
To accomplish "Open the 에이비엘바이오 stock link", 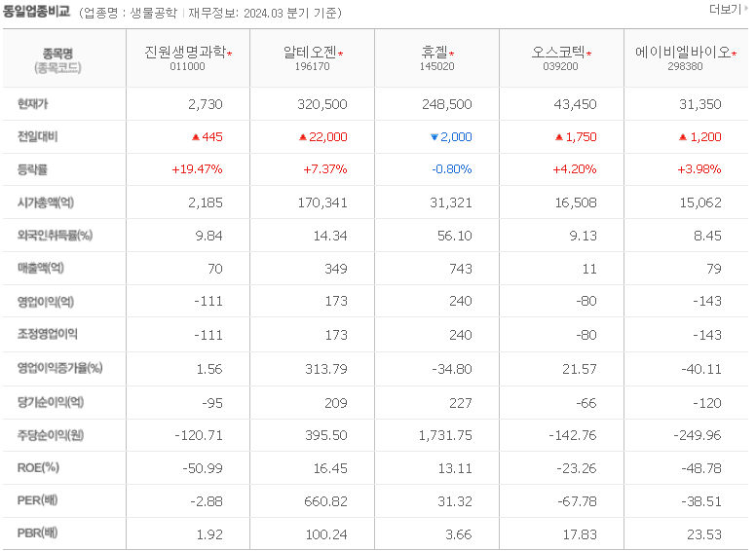I will click(x=683, y=52).
